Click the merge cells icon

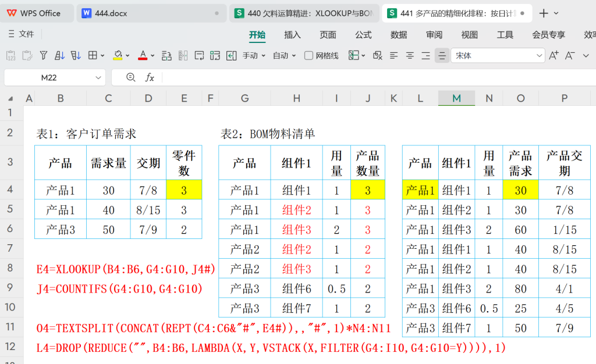215,56
